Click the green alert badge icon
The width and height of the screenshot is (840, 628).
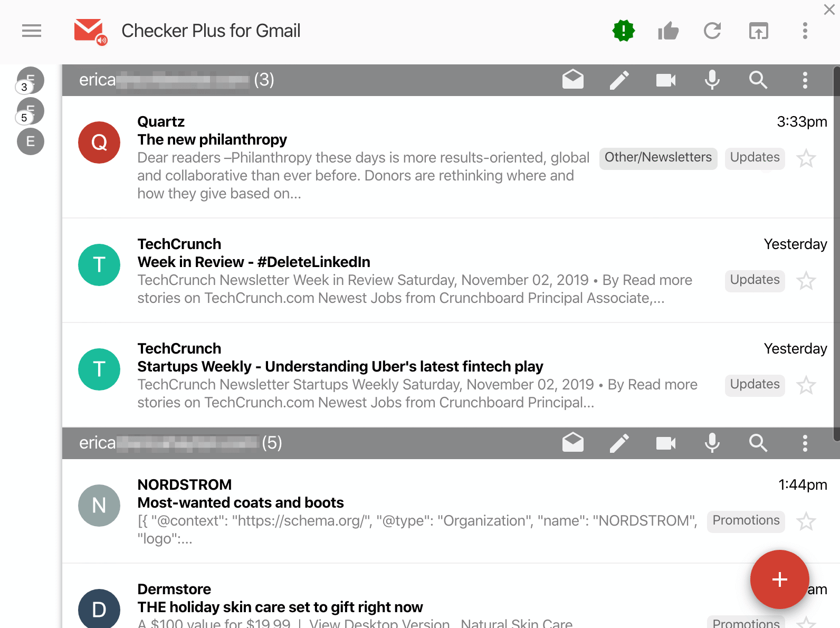[624, 31]
